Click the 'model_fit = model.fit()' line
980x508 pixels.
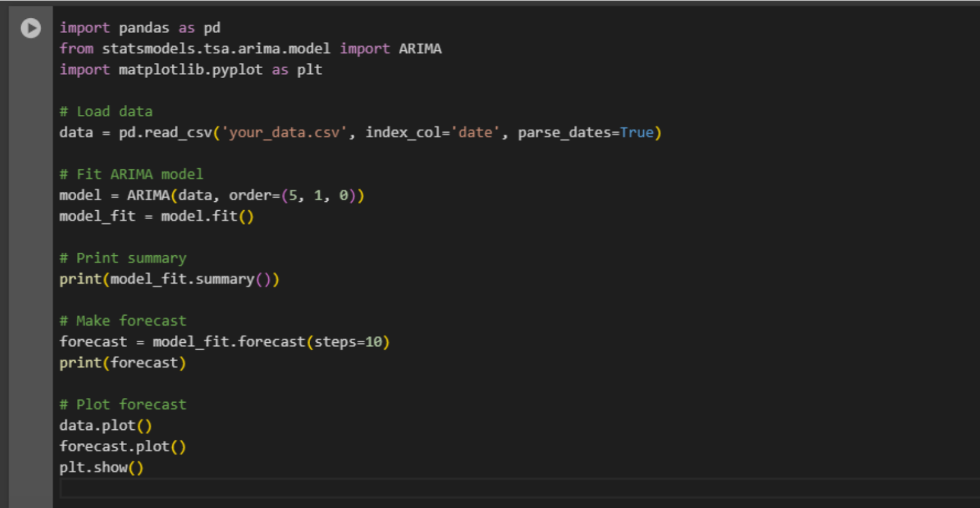point(156,217)
